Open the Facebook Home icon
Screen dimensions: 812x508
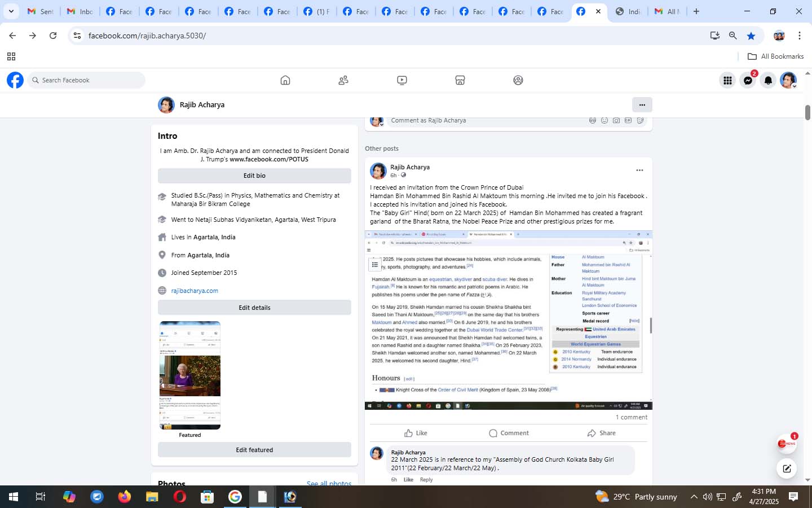[285, 80]
